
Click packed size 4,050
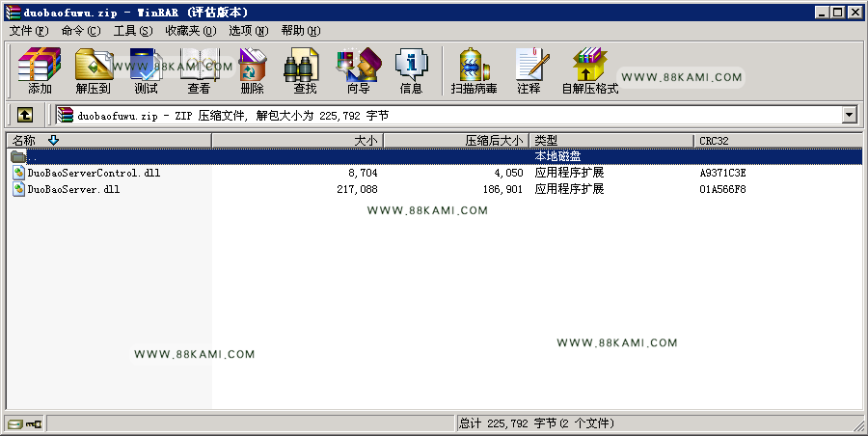pos(508,173)
